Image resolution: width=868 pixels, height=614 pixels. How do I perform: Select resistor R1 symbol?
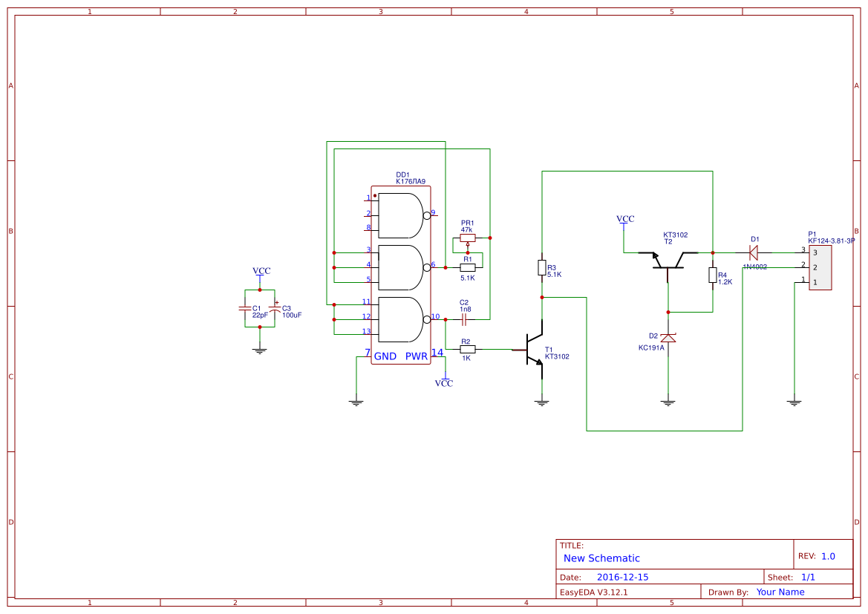click(x=468, y=268)
